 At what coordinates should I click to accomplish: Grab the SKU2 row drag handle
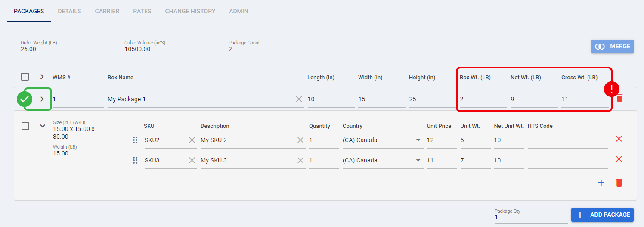coord(135,140)
